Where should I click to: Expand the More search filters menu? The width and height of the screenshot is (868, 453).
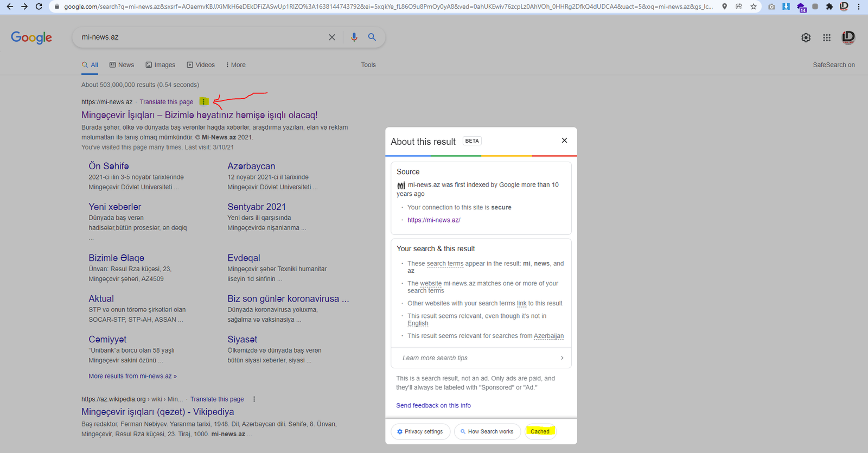pos(236,65)
